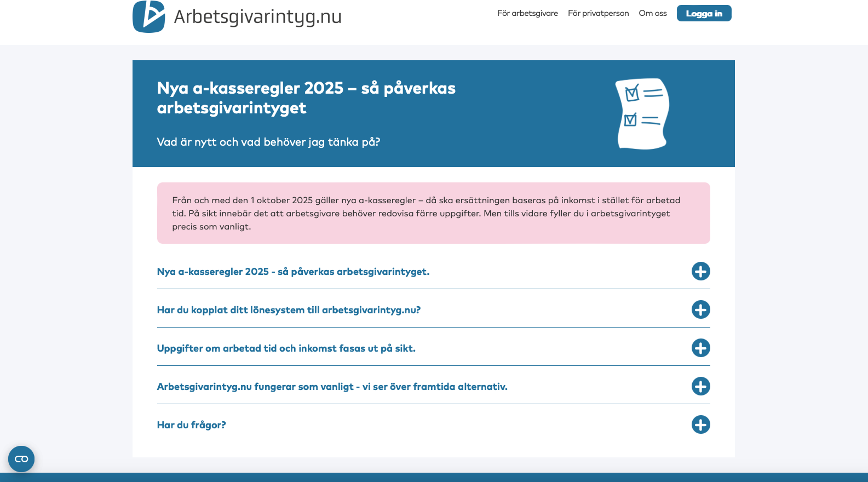Click plus icon next to Har du frågor?
Viewport: 868px width, 482px height.
pyautogui.click(x=700, y=424)
